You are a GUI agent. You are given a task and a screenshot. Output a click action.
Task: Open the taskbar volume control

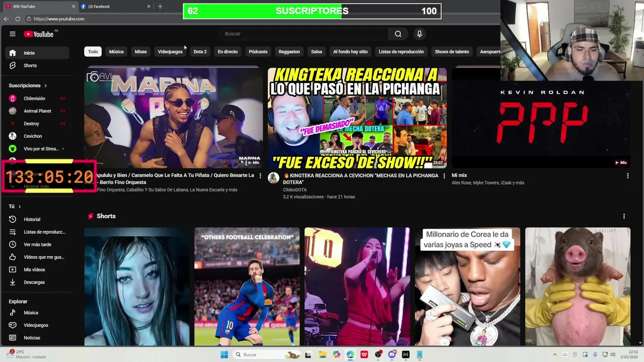point(613,354)
